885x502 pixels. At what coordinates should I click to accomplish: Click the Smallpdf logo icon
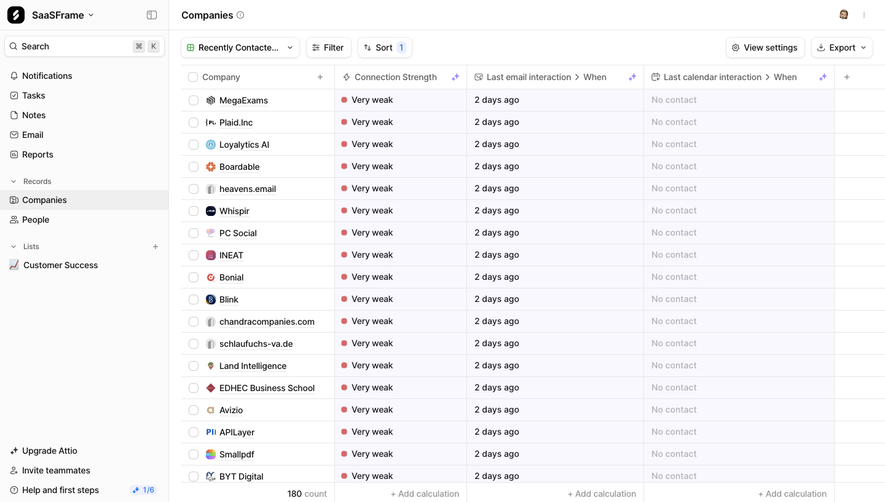pyautogui.click(x=211, y=455)
